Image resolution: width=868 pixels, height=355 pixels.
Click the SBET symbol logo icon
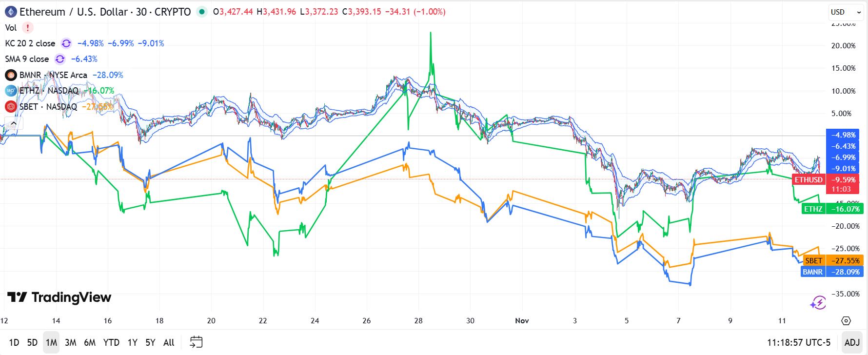pos(11,106)
